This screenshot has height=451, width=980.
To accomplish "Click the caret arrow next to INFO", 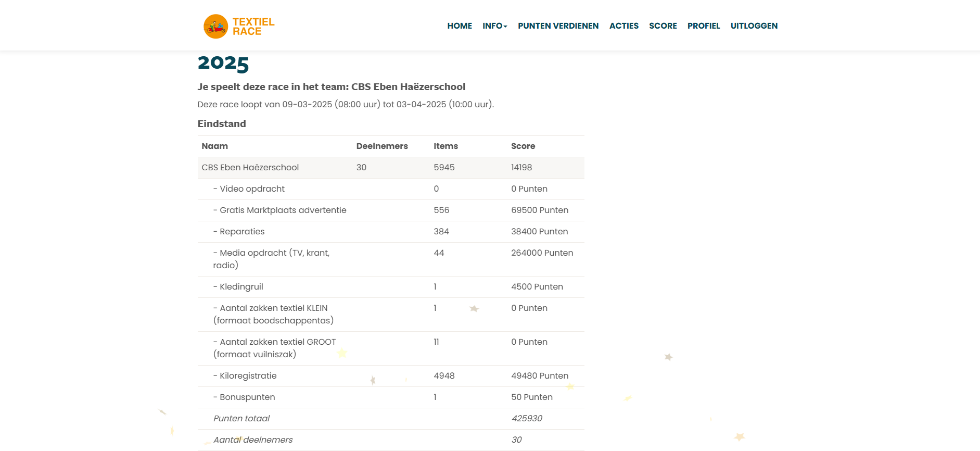I will coord(505,27).
